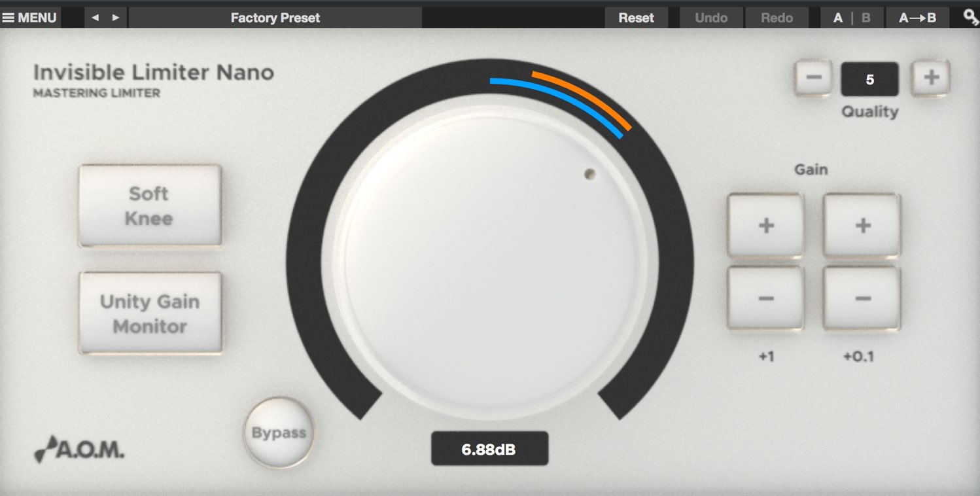Switch to A state in A|B
This screenshot has width=980, height=496.
click(838, 18)
